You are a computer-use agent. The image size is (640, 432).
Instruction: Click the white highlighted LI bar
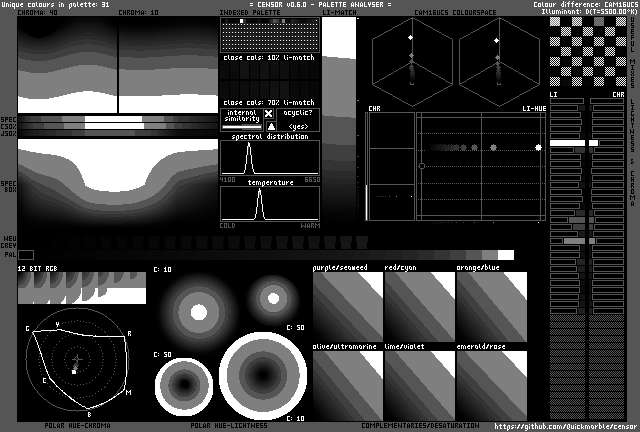567,143
